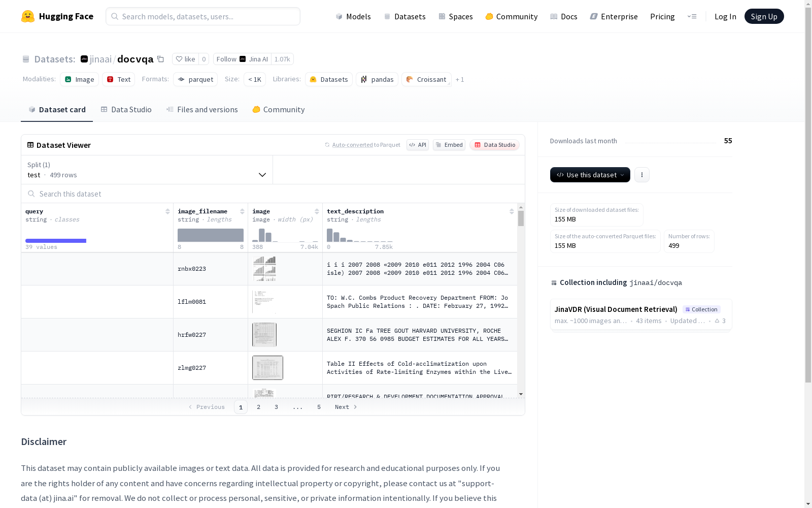Open Docs in top navigation
The height and width of the screenshot is (508, 812).
coord(564,16)
